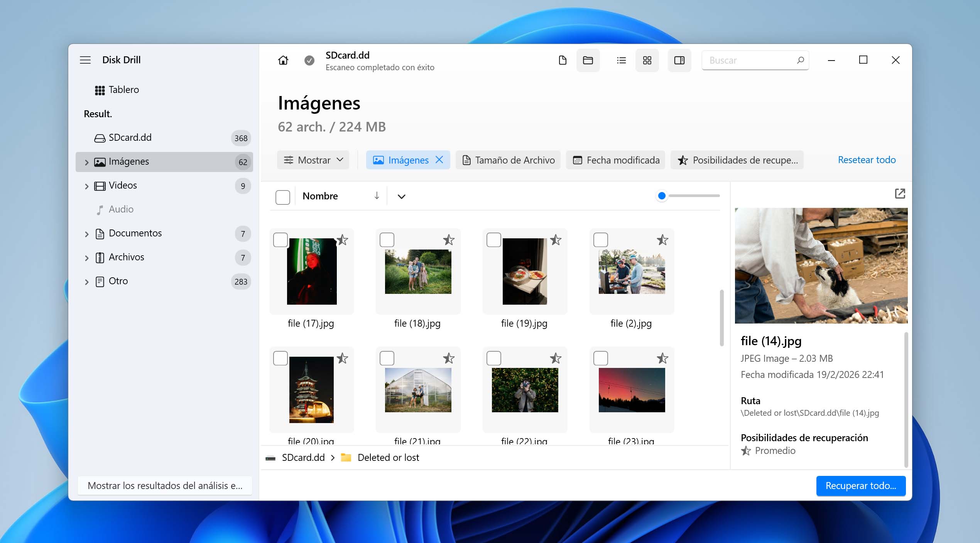This screenshot has width=980, height=543.
Task: Expand the Otro category chevron
Action: pyautogui.click(x=86, y=282)
